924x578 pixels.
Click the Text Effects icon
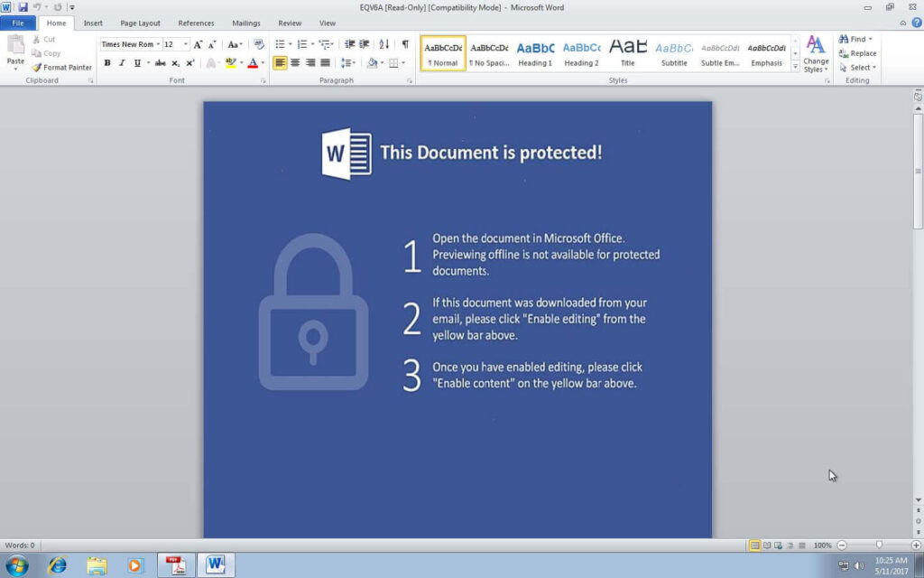coord(211,62)
